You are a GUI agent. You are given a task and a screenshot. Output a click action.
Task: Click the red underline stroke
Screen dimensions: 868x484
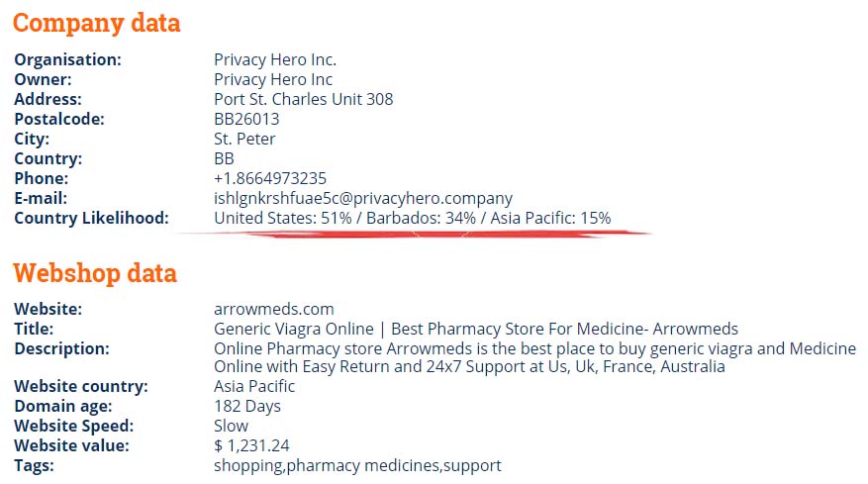[x=415, y=235]
